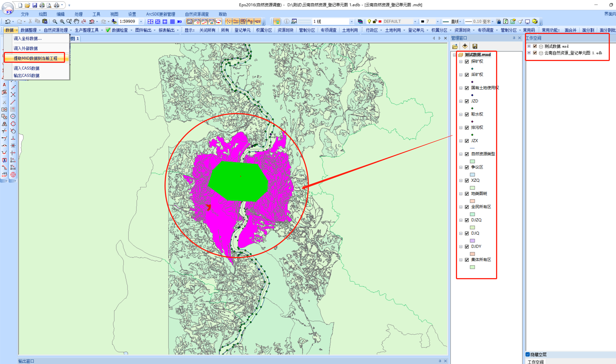Click the 工作空间 tab at panel bottom
Image resolution: width=616 pixels, height=364 pixels.
pyautogui.click(x=535, y=362)
